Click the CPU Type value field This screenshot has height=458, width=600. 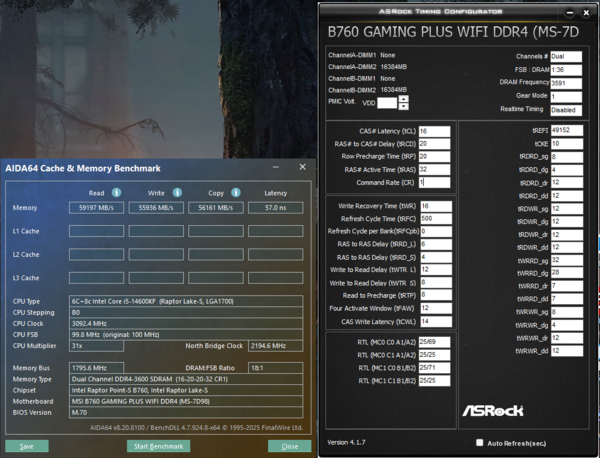click(x=186, y=301)
